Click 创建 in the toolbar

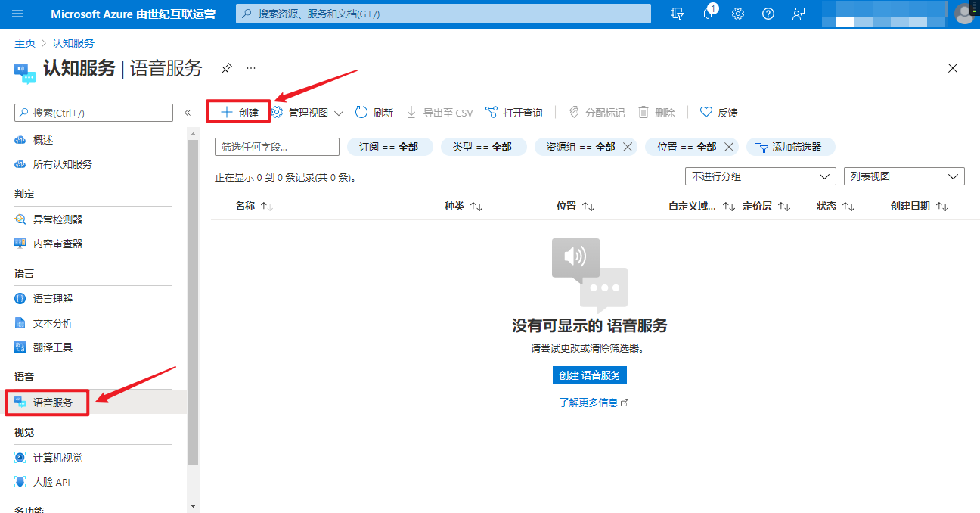coord(239,113)
